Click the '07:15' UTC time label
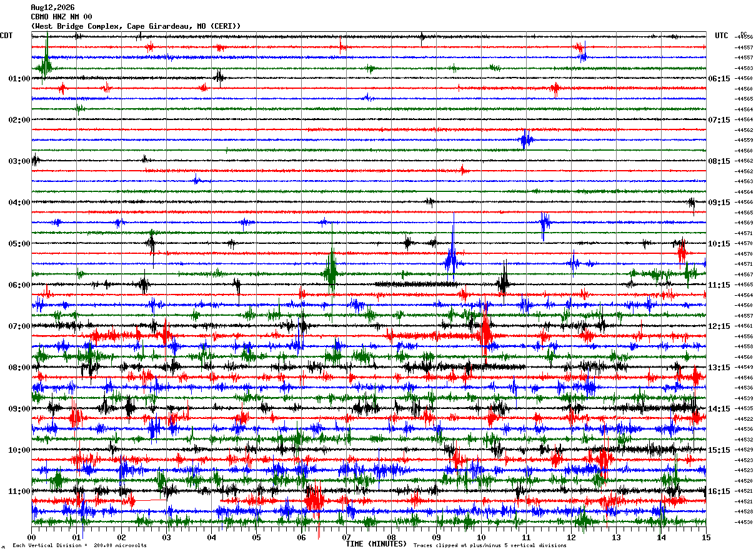Screen dimensions: 756x554 pos(719,120)
